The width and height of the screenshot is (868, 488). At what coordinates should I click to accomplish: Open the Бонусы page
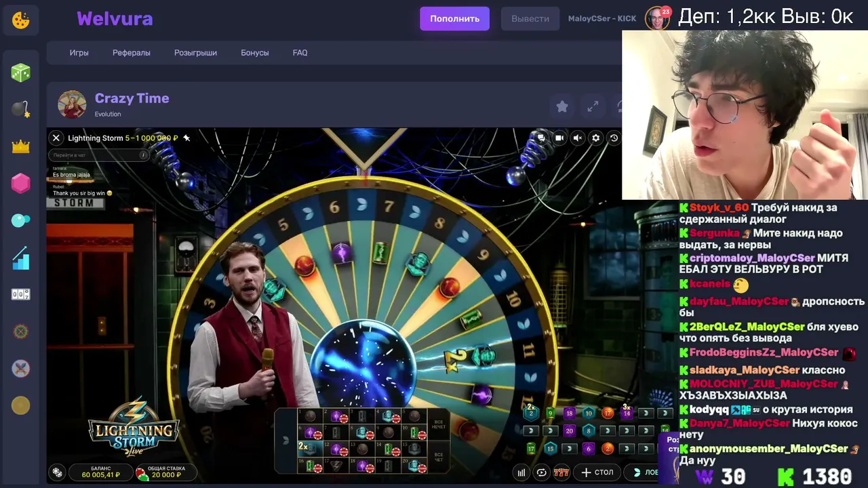[255, 53]
